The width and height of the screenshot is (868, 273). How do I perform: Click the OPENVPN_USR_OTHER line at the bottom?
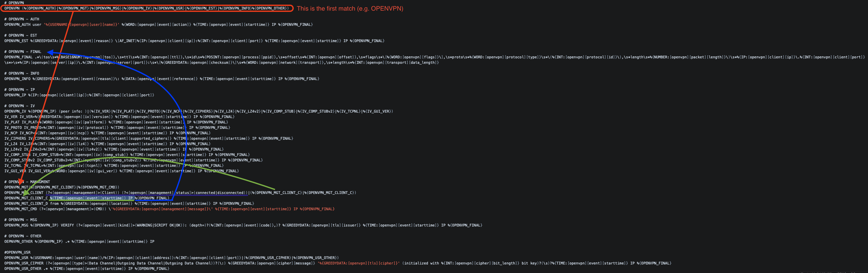click(87, 269)
